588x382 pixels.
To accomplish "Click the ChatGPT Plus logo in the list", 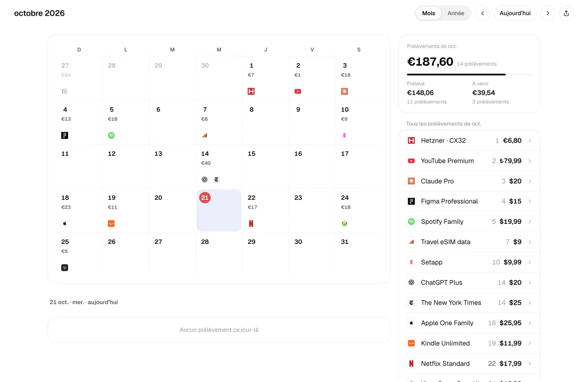I will tap(412, 283).
